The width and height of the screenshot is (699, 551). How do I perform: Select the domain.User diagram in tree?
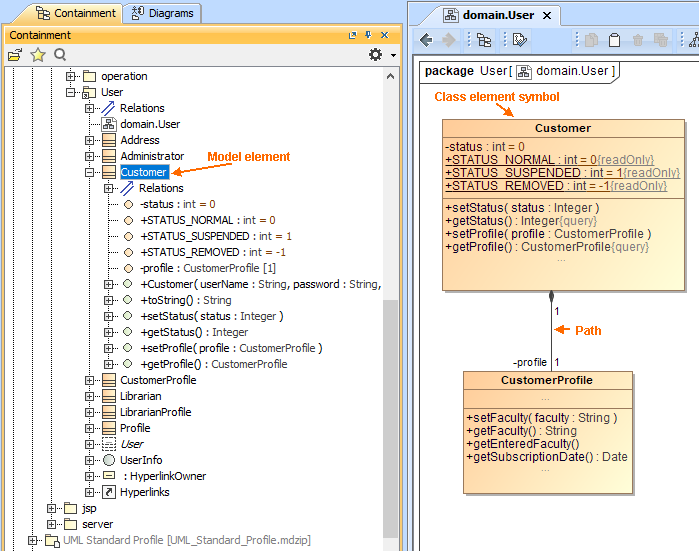click(150, 124)
